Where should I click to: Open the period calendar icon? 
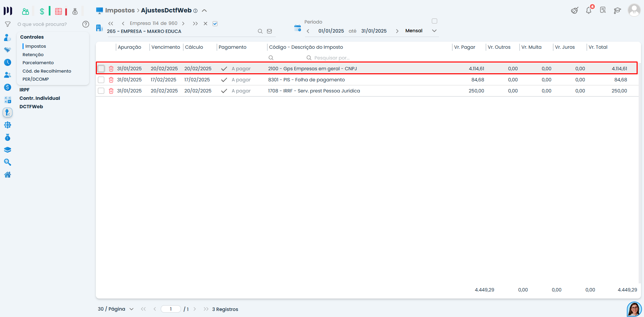(x=297, y=28)
